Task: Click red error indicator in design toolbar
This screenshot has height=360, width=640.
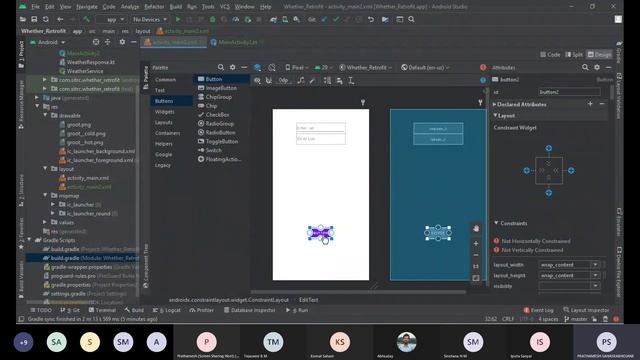Action: (483, 67)
